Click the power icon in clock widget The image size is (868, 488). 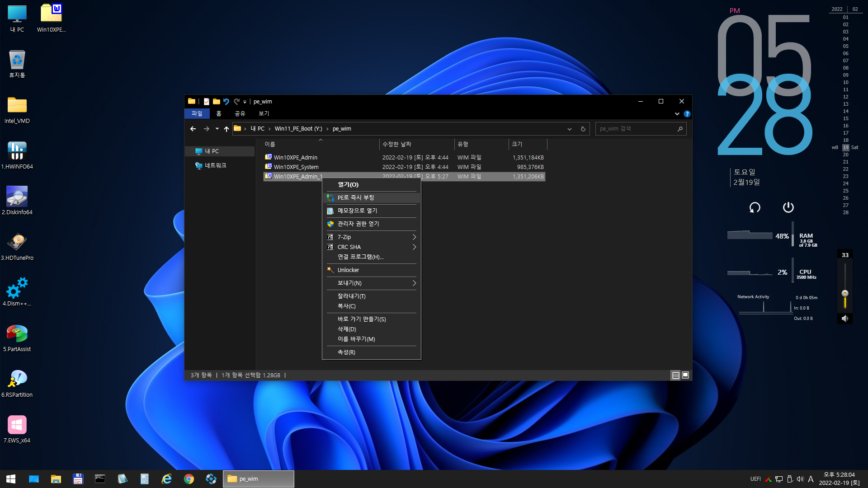tap(788, 207)
